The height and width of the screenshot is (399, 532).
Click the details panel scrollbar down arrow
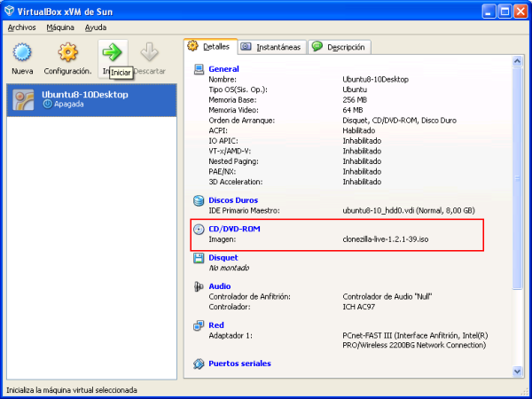point(518,368)
